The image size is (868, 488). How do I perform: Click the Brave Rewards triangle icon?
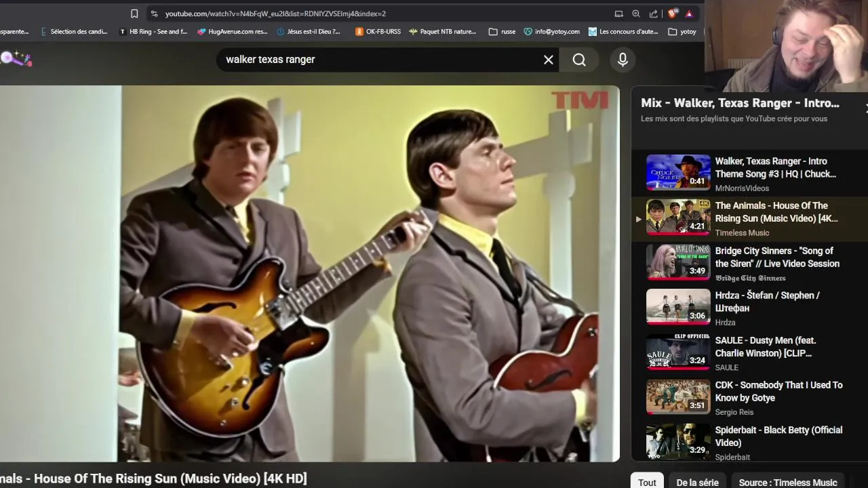click(x=689, y=14)
